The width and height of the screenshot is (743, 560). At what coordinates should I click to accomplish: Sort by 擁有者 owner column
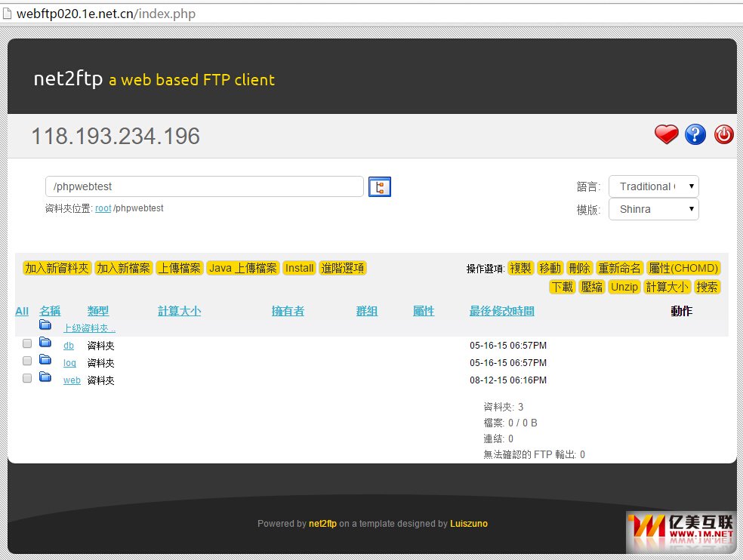click(x=288, y=311)
